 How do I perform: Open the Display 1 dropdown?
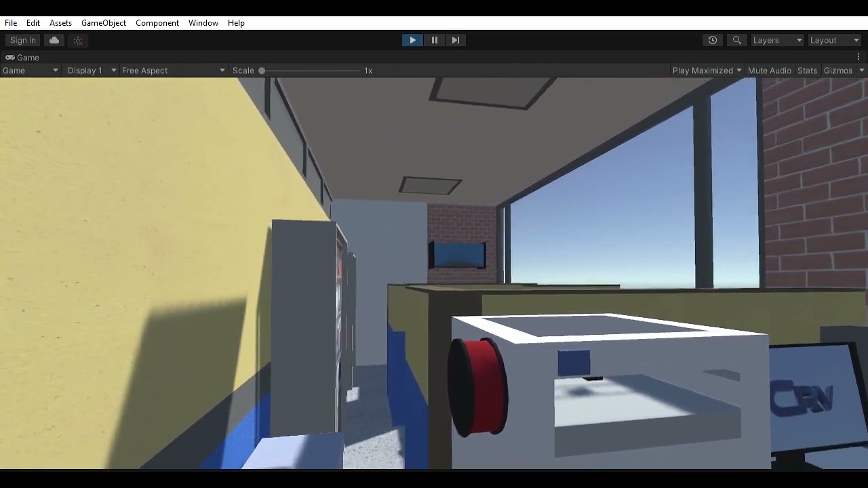[92, 70]
